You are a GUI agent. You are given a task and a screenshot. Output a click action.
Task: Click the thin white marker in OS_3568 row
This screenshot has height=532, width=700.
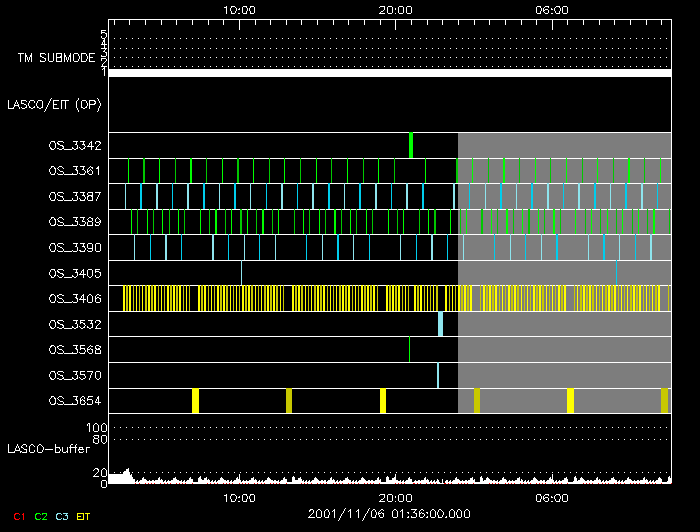(409, 349)
